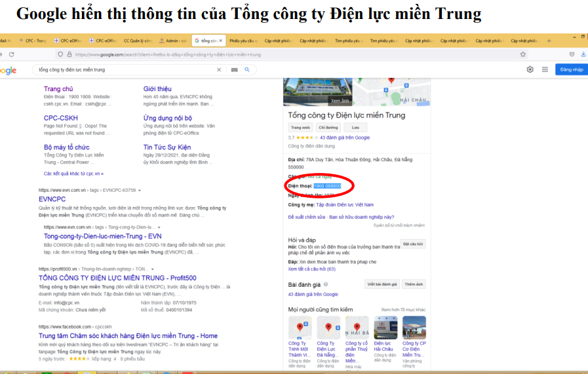This screenshot has height=374, width=588.
Task: Bookmark this page with the star icon
Action: pos(522,54)
